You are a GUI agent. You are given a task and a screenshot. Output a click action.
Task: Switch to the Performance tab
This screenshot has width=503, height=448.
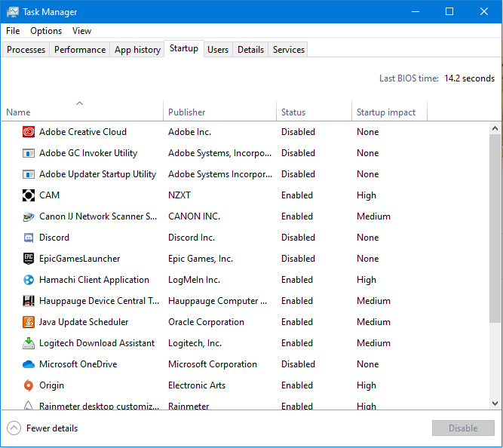(x=80, y=50)
